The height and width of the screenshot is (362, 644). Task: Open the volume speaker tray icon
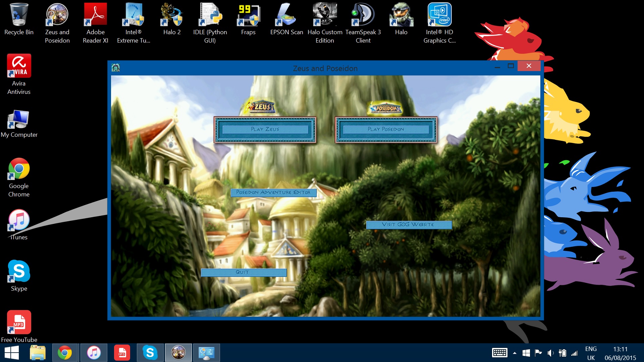(x=550, y=353)
